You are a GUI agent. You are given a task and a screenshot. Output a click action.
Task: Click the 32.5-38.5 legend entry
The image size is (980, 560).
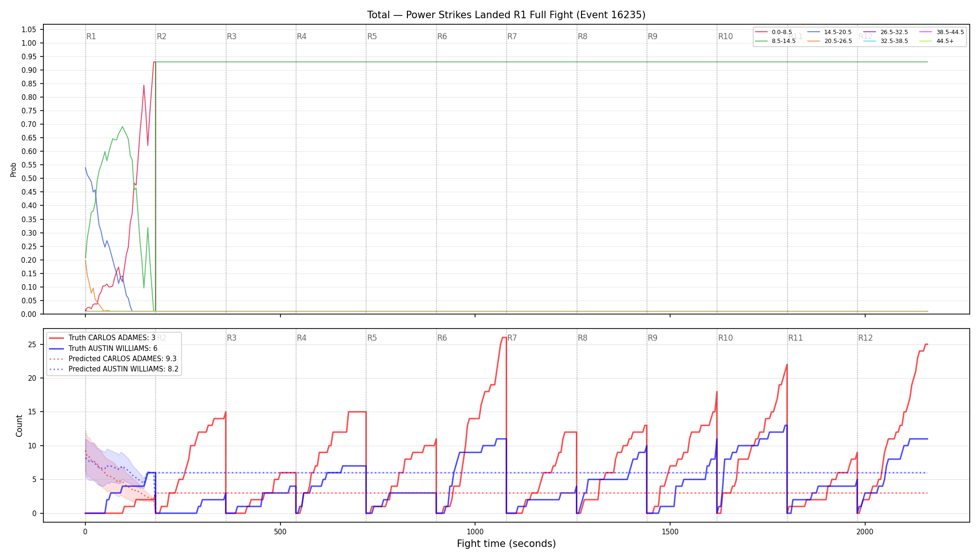pos(886,41)
